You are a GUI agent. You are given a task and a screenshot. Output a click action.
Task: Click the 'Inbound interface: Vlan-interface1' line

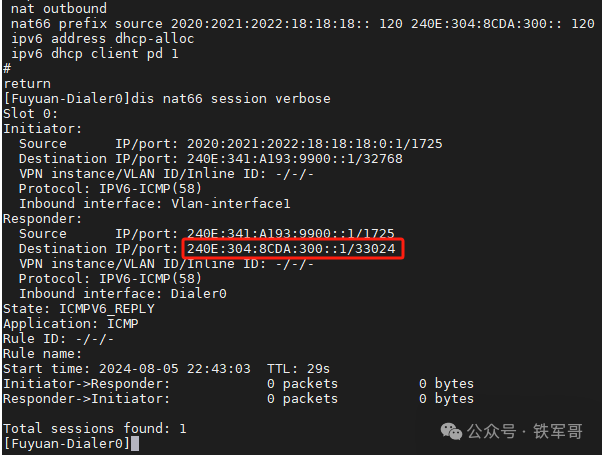pos(155,204)
